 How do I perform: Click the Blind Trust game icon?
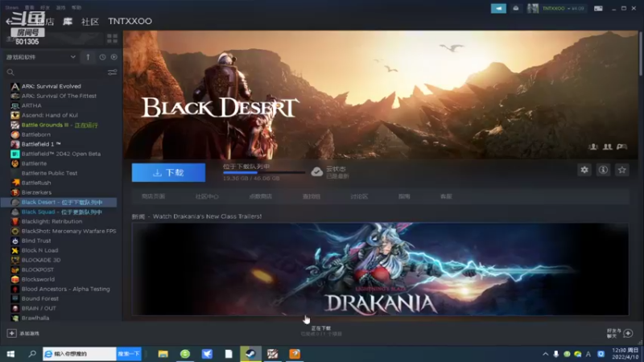(x=15, y=241)
